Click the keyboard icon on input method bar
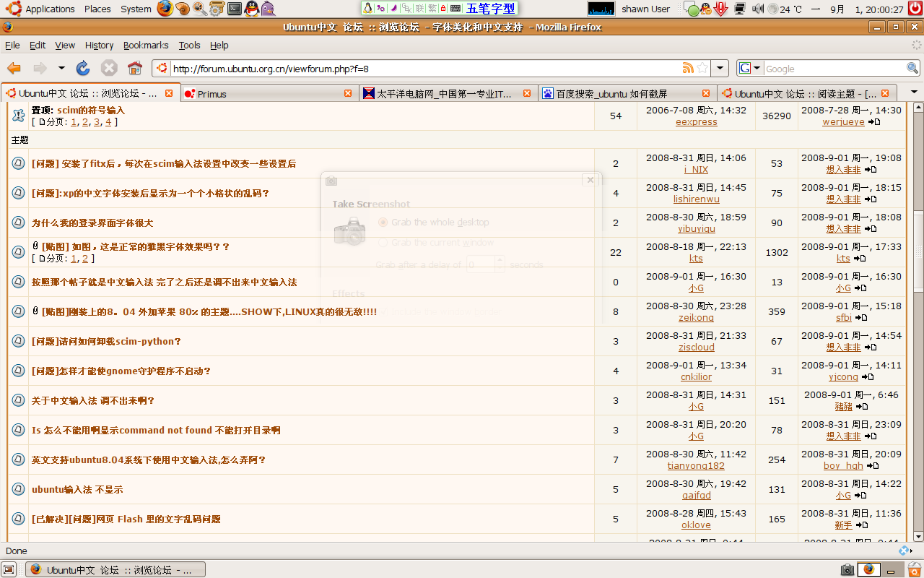Screen dimensions: 924x578 pyautogui.click(x=456, y=9)
